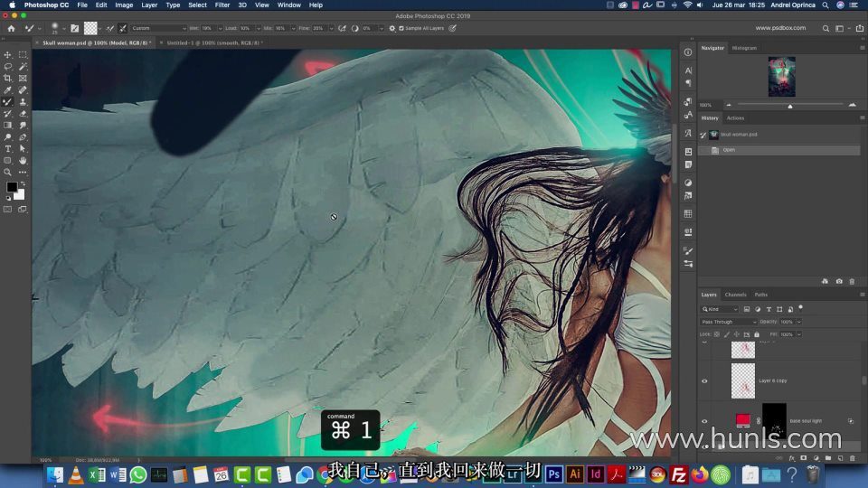The height and width of the screenshot is (488, 868).
Task: Select the Horizontal Type tool
Action: coord(8,149)
